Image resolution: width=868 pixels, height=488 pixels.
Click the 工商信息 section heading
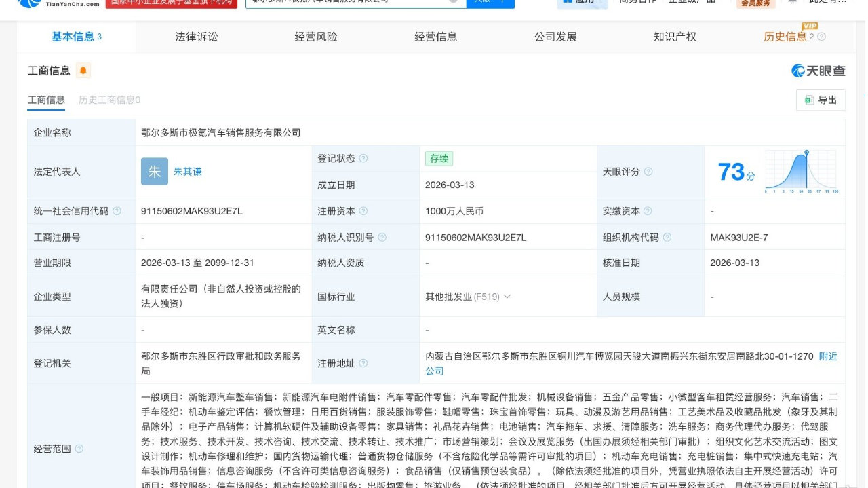(49, 71)
